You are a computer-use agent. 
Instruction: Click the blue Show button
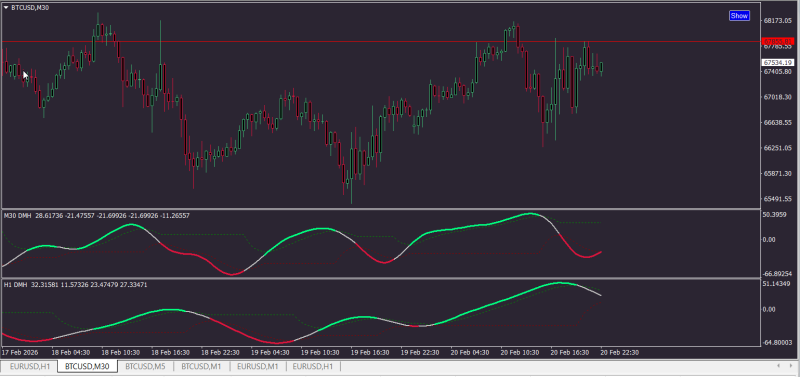pos(739,16)
